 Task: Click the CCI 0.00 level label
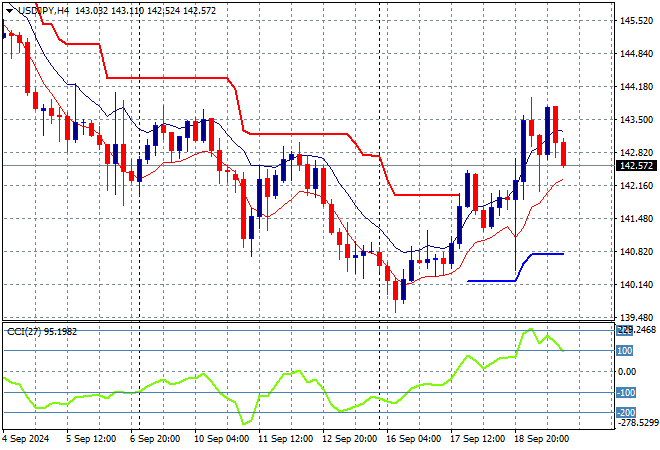pyautogui.click(x=627, y=371)
